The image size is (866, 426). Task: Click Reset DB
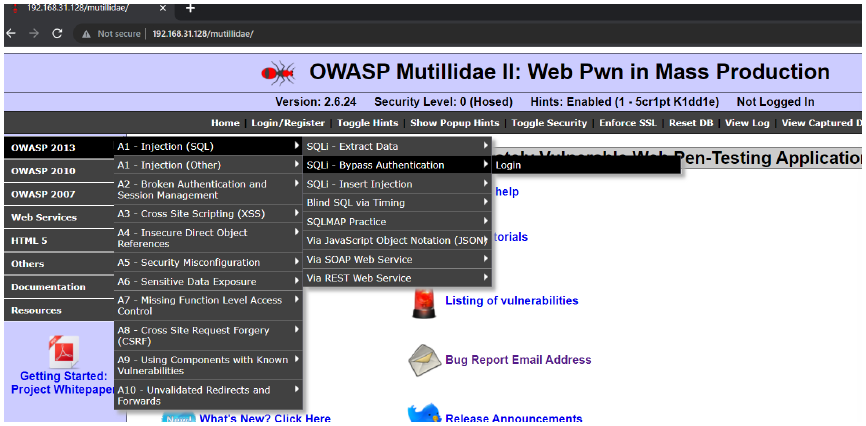point(691,123)
